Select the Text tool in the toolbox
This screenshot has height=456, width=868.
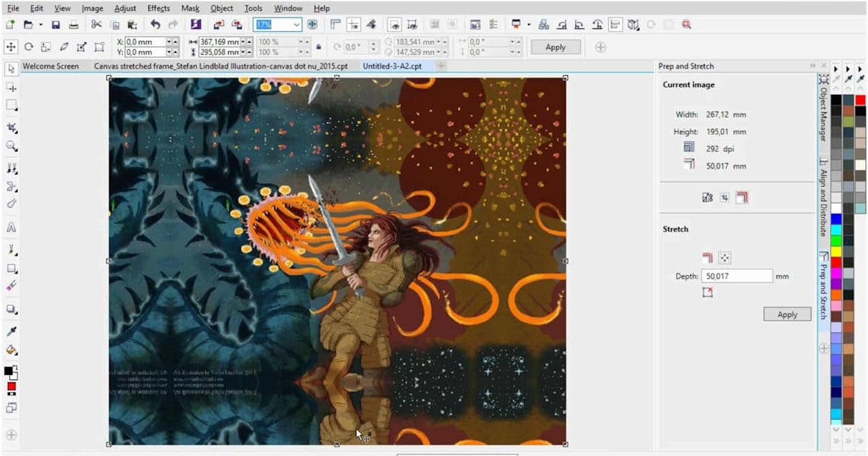12,227
